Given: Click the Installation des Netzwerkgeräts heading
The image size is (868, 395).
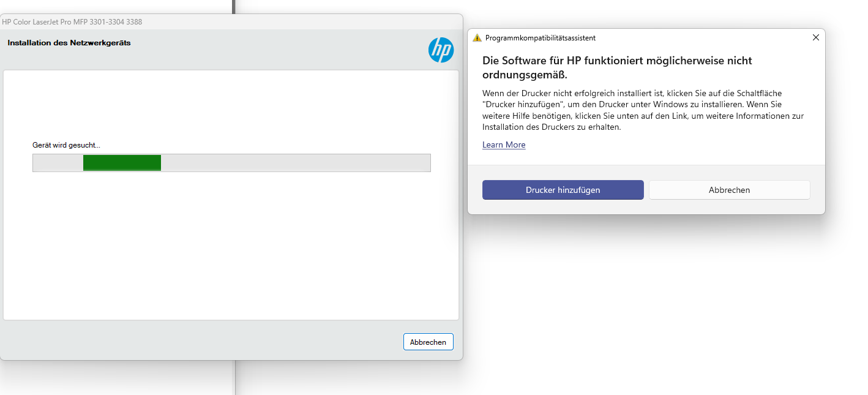Looking at the screenshot, I should click(69, 43).
